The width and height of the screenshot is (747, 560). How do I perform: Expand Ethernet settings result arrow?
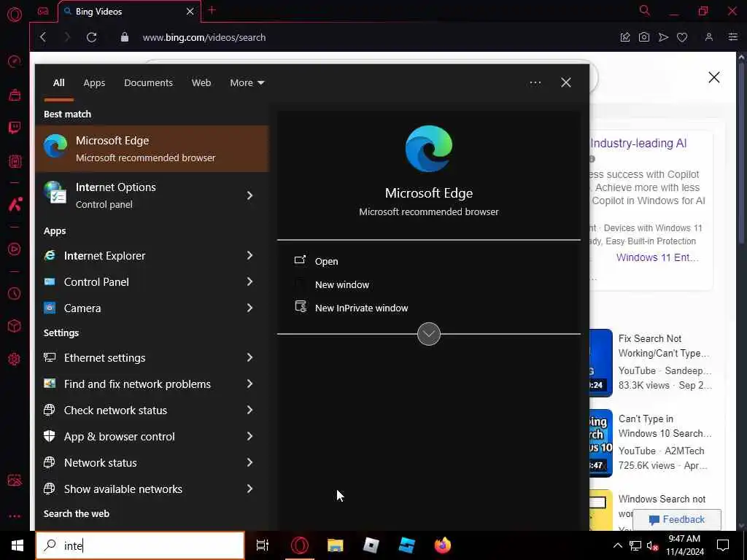point(249,357)
